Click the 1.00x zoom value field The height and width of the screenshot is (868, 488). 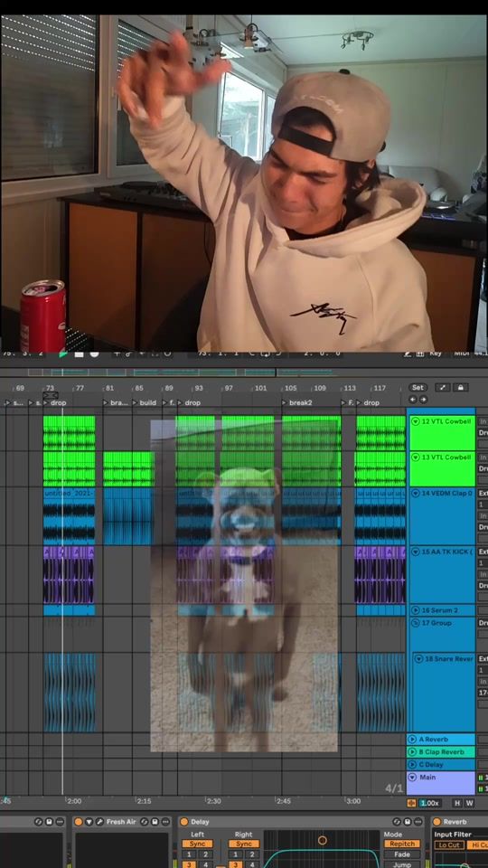tap(429, 803)
